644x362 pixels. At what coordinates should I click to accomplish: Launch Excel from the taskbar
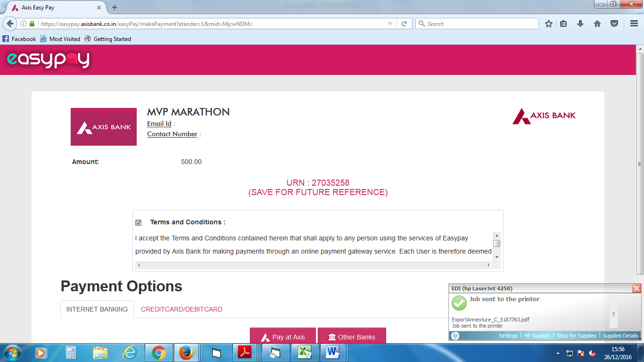point(303,353)
